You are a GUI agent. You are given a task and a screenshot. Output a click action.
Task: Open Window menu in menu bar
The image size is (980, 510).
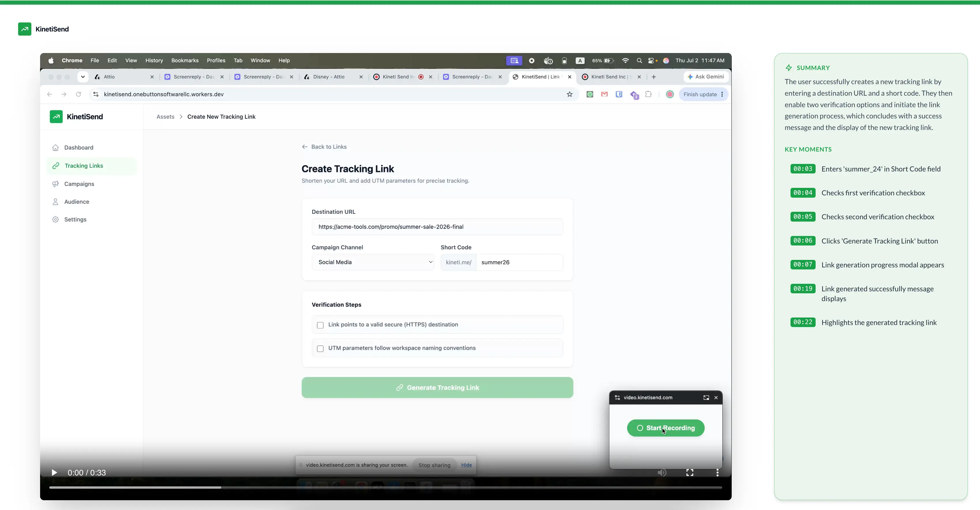point(260,61)
